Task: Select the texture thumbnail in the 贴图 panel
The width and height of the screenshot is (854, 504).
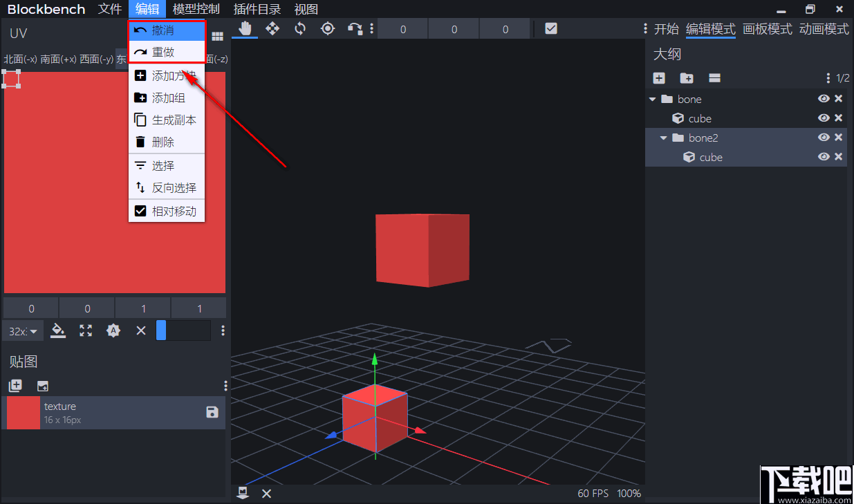Action: tap(23, 411)
